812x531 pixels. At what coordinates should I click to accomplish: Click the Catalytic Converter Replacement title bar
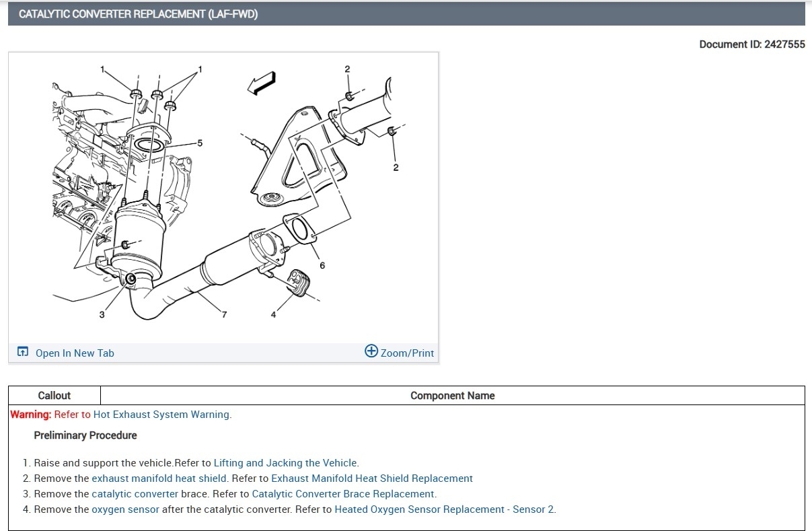click(406, 13)
